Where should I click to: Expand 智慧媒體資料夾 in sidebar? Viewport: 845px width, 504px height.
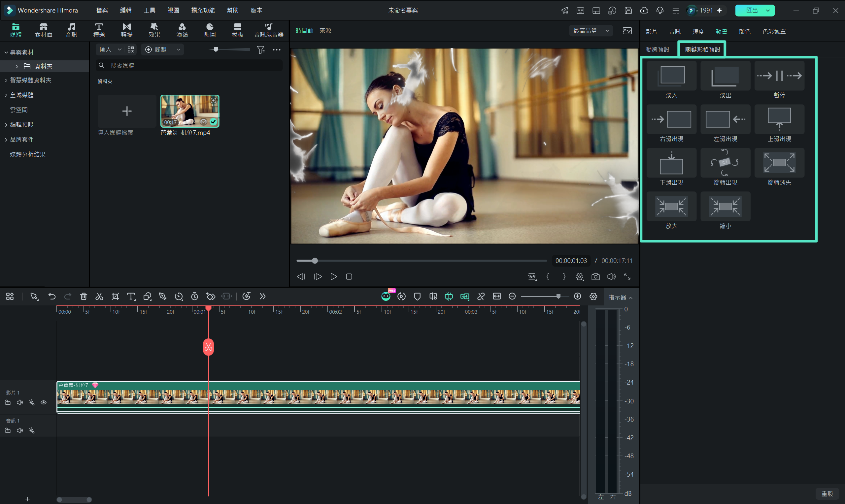click(6, 80)
